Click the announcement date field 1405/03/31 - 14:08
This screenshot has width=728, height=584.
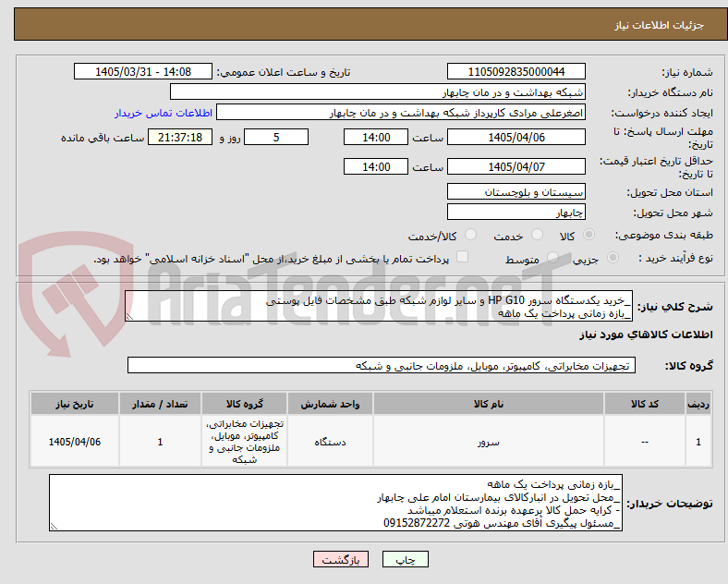[143, 71]
